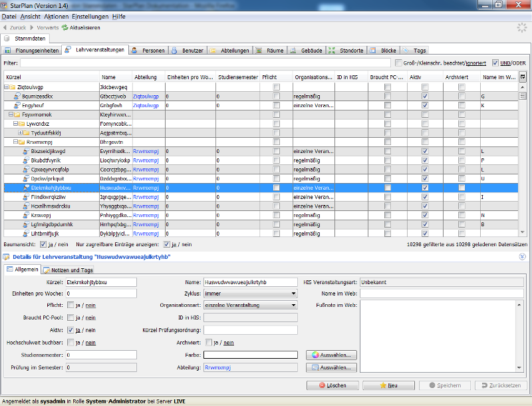Open the Einstellungen menu
This screenshot has height=406, width=532.
click(90, 16)
